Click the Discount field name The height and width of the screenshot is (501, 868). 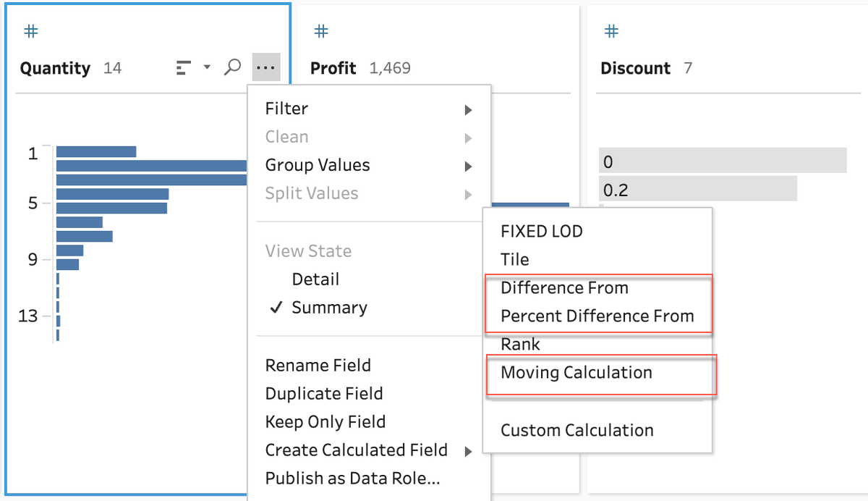(x=636, y=68)
